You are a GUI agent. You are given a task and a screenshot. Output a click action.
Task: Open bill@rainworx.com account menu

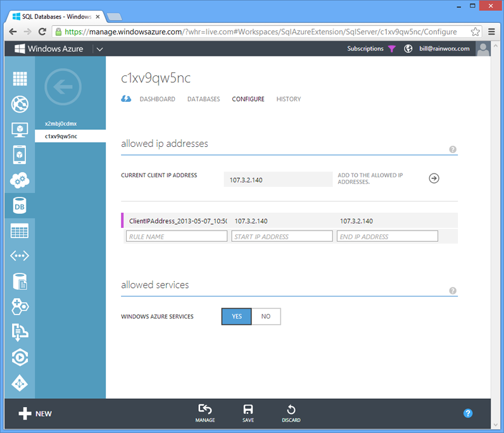point(444,49)
